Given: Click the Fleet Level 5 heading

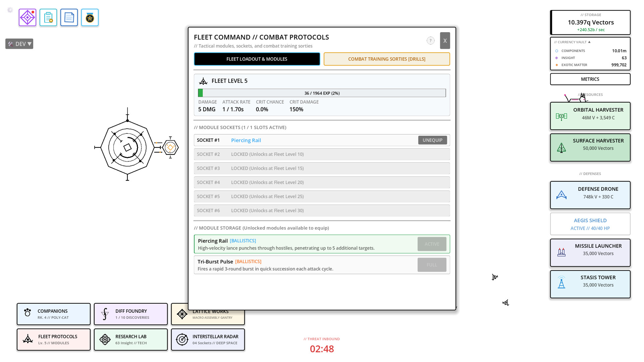Looking at the screenshot, I should coord(229,81).
